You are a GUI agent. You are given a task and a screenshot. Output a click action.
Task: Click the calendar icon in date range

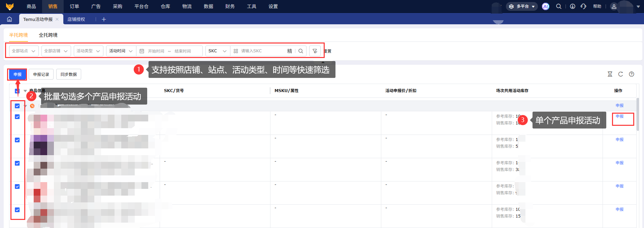pyautogui.click(x=142, y=51)
